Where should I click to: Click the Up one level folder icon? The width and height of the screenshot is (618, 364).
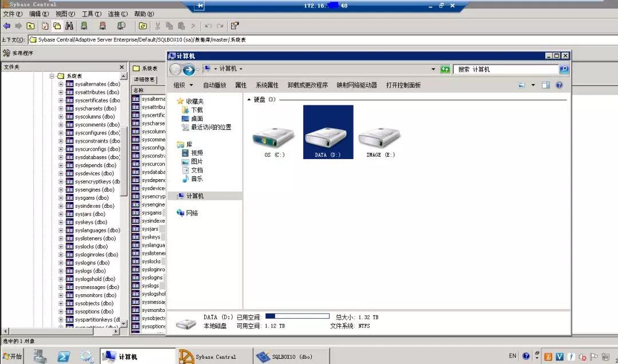pos(30,26)
